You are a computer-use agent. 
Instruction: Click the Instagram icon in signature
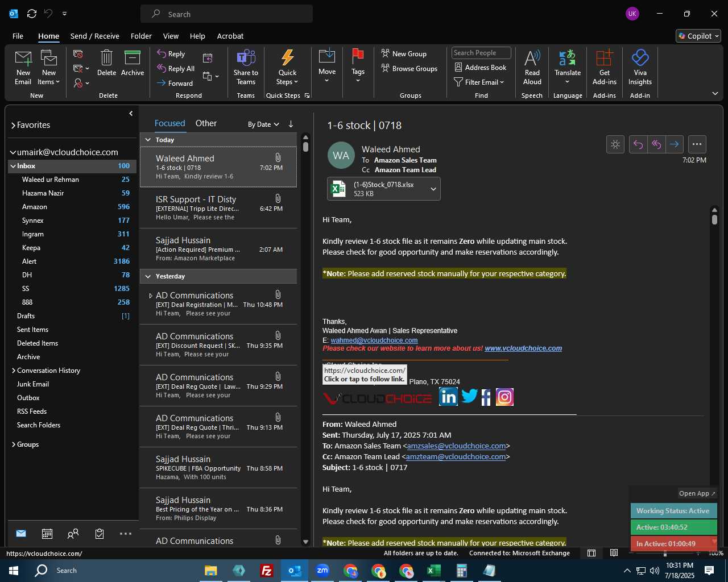(505, 397)
